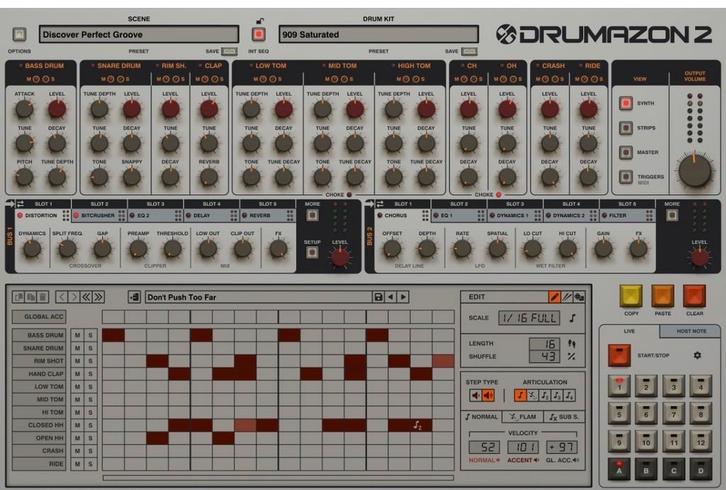Open the pattern name Don't Push Too Far
726x490 pixels.
(258, 297)
